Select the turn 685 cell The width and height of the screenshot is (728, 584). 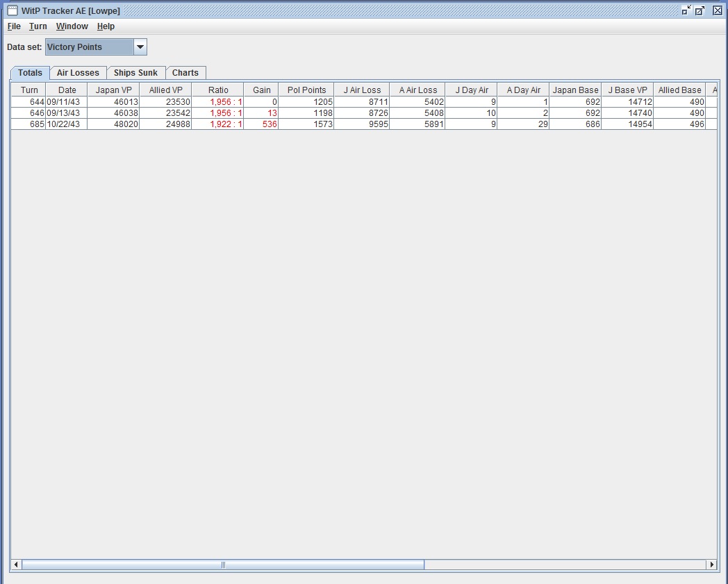click(x=28, y=124)
